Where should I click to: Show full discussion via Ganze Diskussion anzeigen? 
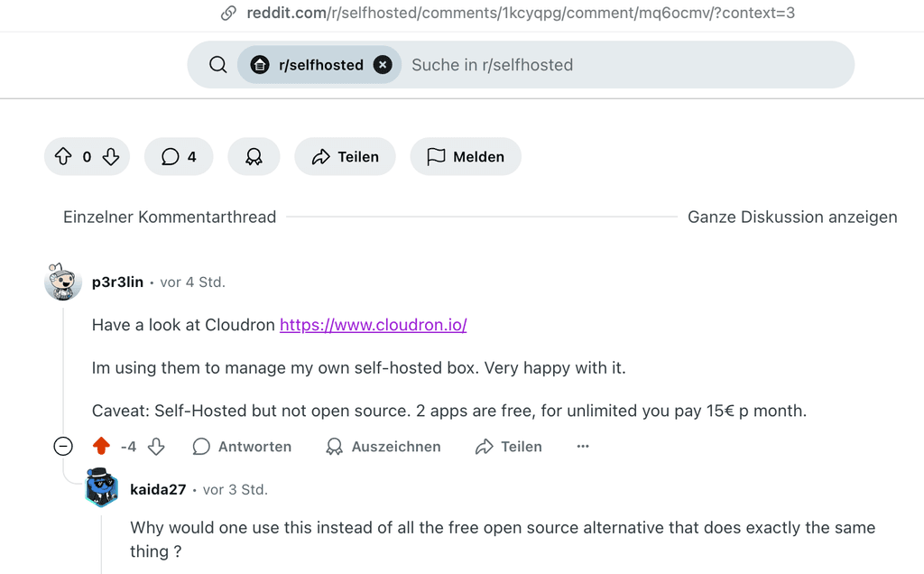click(x=792, y=217)
